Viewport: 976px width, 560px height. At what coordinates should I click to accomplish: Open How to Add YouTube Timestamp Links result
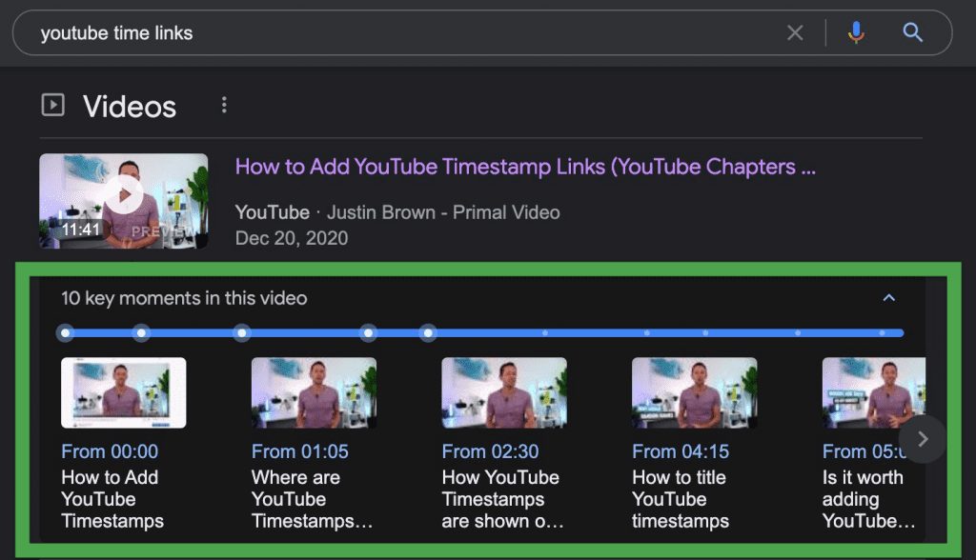525,167
